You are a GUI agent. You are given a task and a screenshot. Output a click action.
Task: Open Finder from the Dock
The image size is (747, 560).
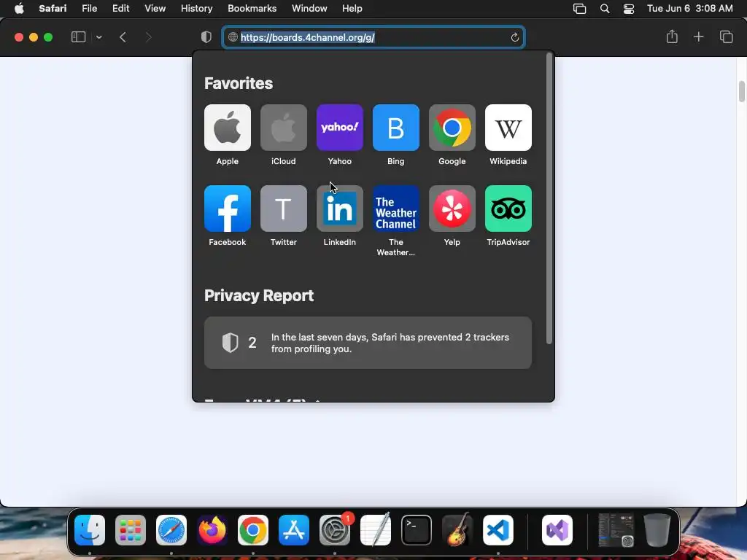click(x=90, y=530)
